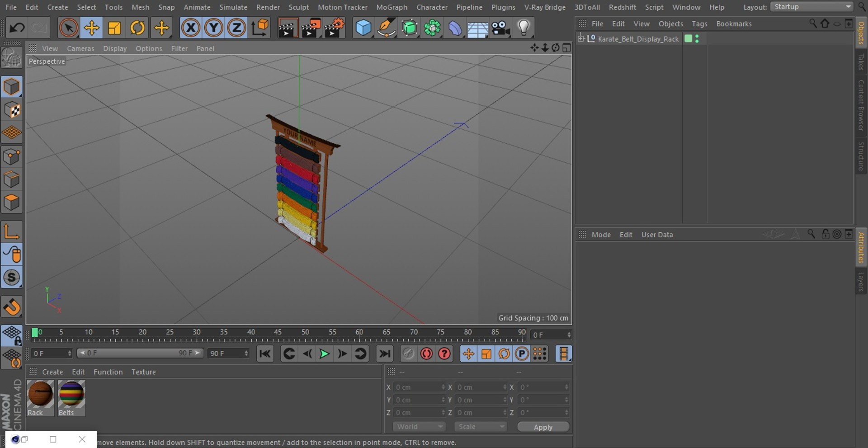Record active objects keyframe

click(x=408, y=354)
